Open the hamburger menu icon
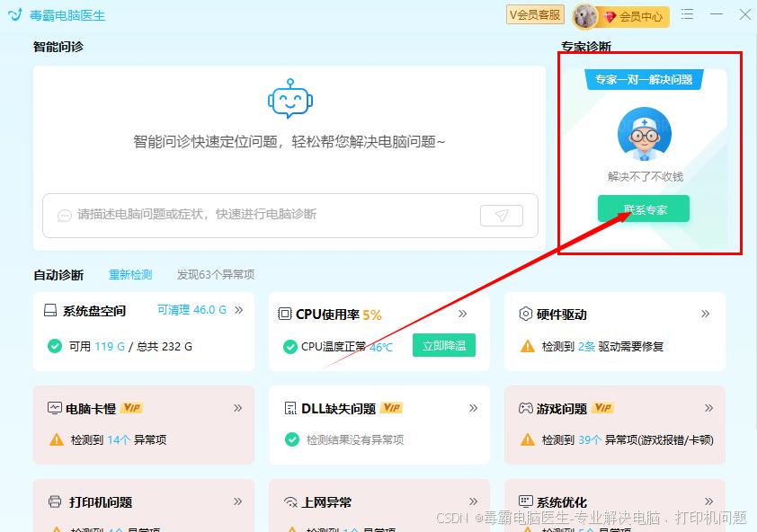The width and height of the screenshot is (757, 532). [688, 14]
